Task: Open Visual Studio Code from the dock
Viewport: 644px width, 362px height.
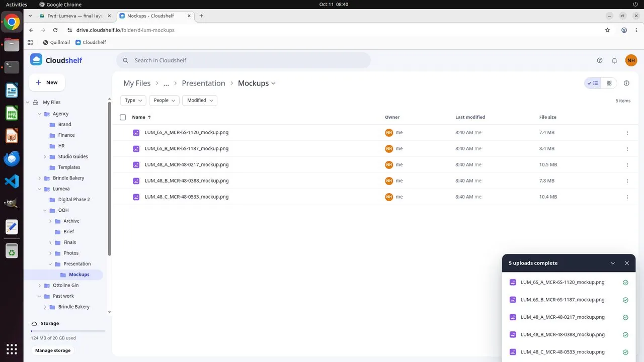Action: click(x=12, y=181)
